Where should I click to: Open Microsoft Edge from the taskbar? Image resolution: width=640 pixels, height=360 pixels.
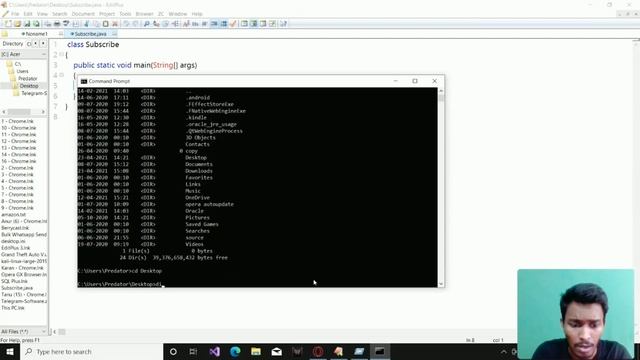[x=235, y=351]
